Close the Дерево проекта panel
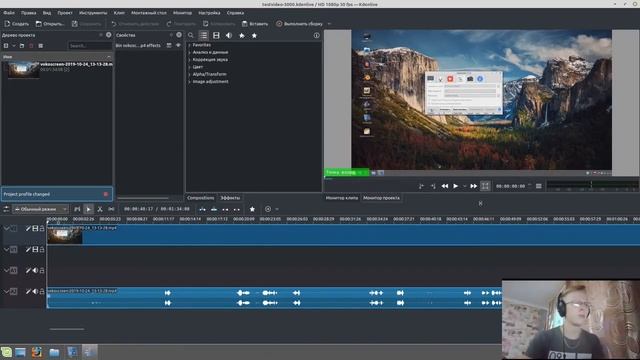Screen dimensions: 640x360 click(109, 35)
